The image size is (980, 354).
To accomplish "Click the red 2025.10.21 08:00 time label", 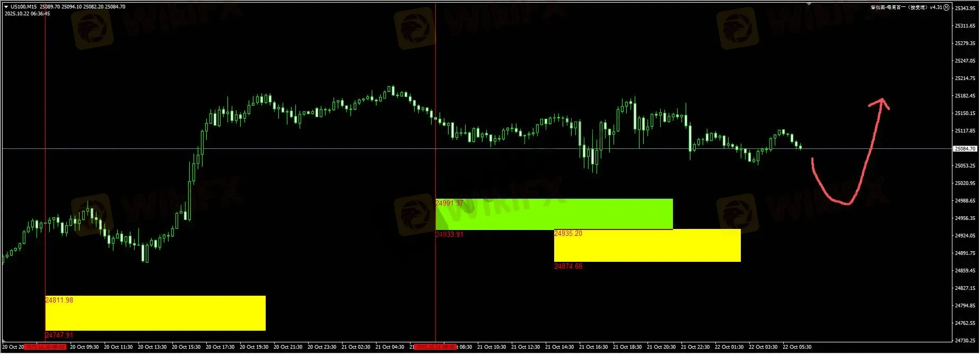I will [435, 347].
